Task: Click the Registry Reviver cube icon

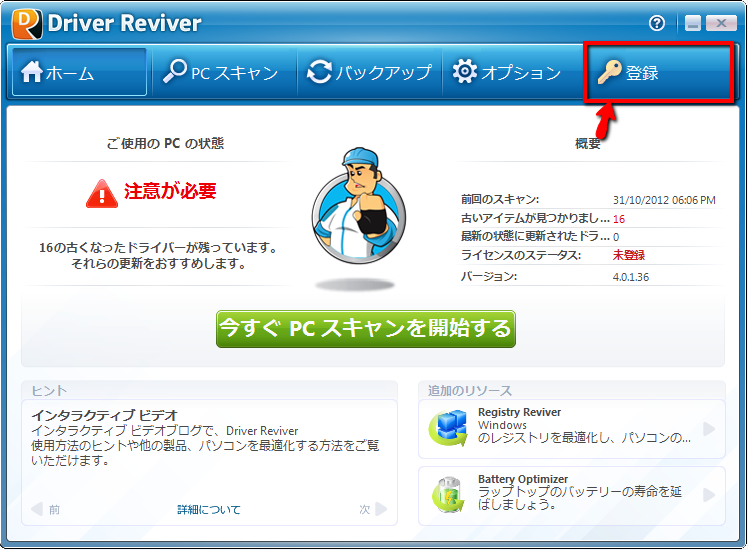Action: [448, 428]
